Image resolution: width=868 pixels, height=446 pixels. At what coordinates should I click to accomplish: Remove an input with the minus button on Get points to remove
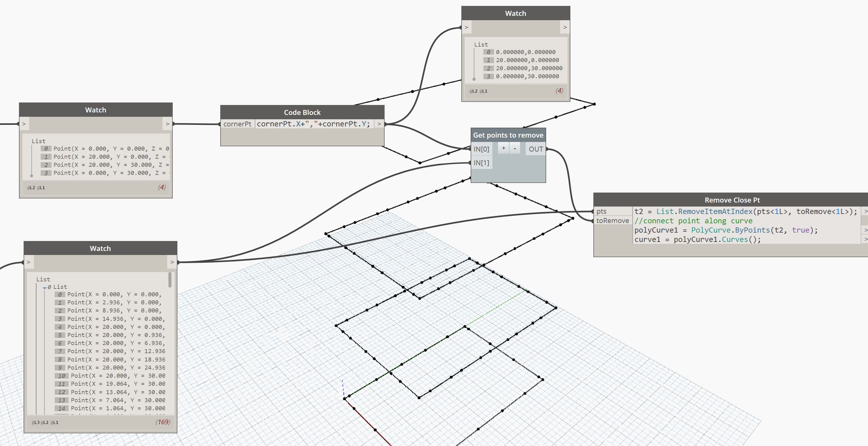[515, 148]
